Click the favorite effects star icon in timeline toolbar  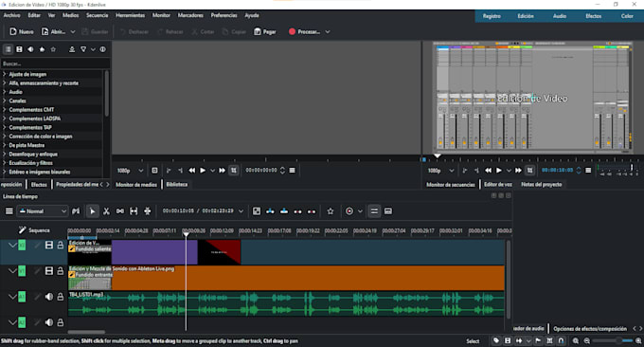(x=331, y=211)
